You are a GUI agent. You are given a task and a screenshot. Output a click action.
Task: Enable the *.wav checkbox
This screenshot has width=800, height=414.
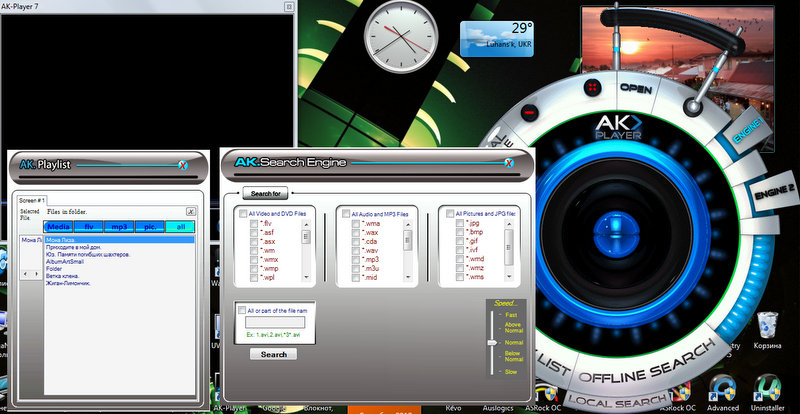pyautogui.click(x=356, y=250)
